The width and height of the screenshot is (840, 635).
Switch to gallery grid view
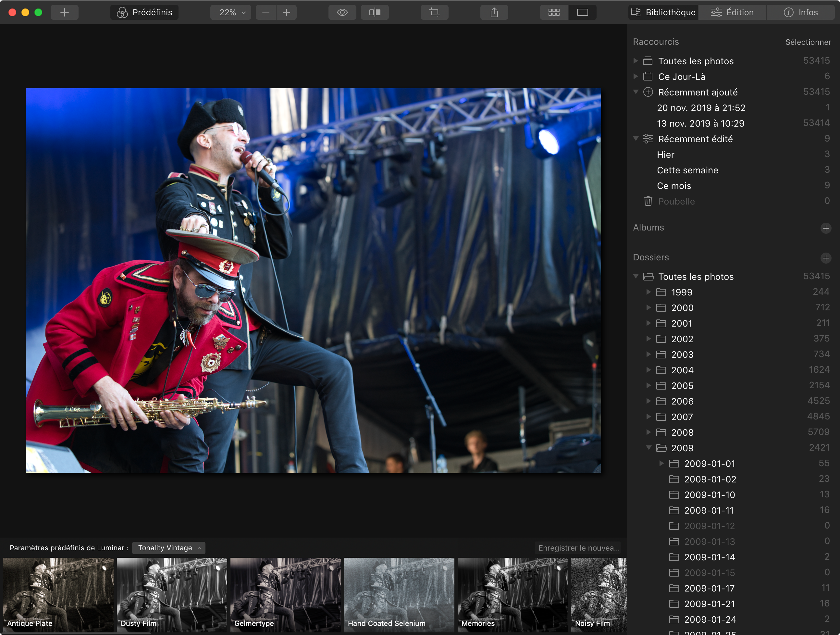554,13
